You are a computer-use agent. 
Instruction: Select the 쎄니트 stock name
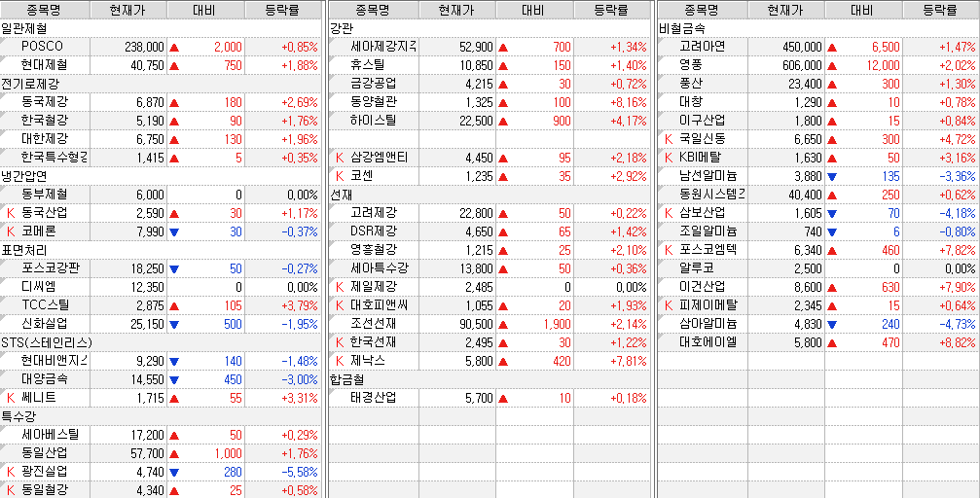coord(38,398)
